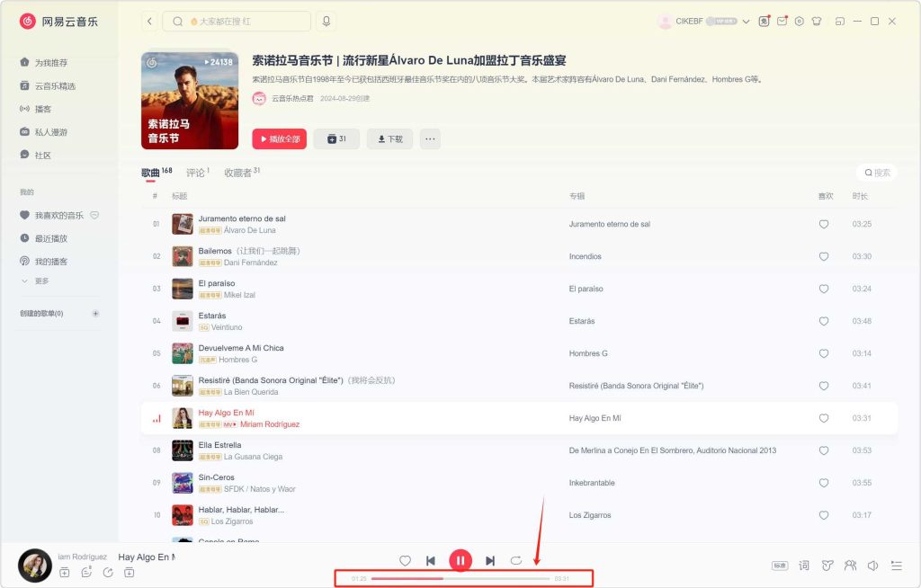Open the skin theme shirt icon
Viewport: 921px width, 588px height.
(817, 22)
